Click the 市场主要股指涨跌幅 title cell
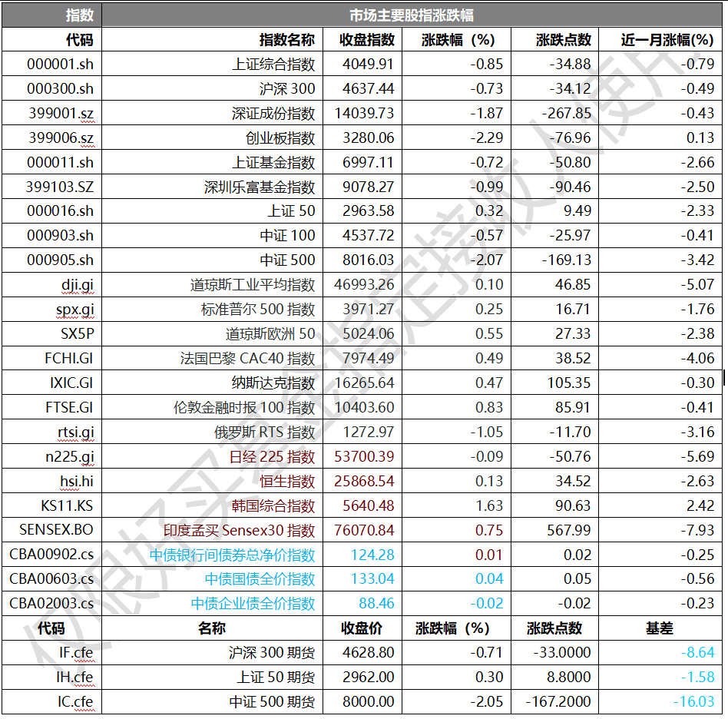728x719 pixels. 412,15
